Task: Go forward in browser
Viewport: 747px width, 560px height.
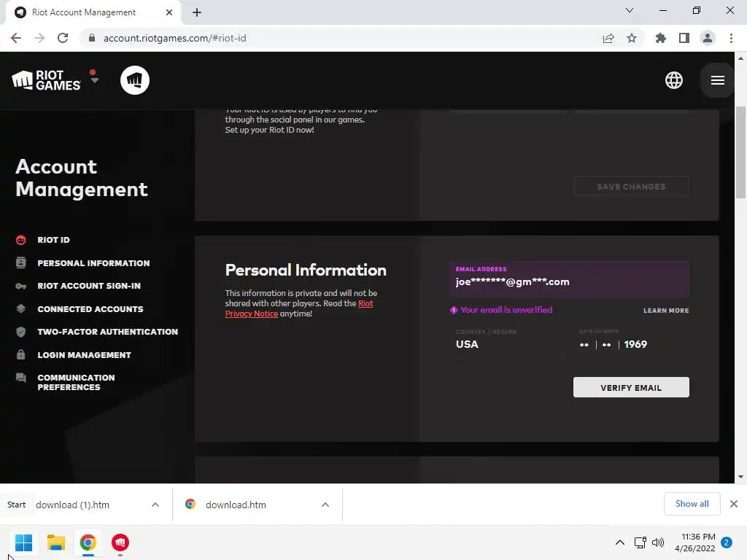Action: click(x=39, y=38)
